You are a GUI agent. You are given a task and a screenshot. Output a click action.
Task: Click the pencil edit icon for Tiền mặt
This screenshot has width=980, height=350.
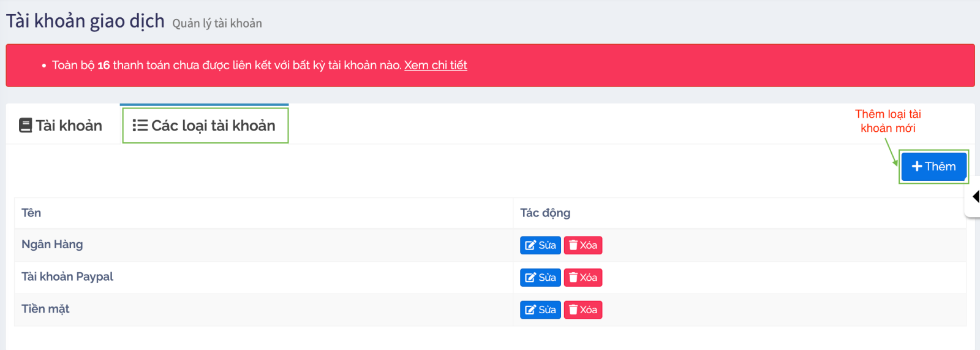pos(530,310)
